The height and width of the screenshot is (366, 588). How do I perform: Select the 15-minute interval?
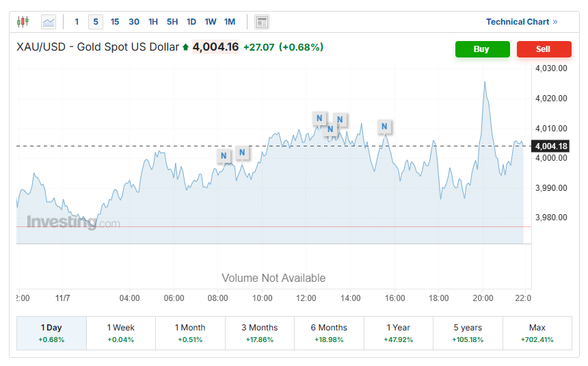(115, 22)
